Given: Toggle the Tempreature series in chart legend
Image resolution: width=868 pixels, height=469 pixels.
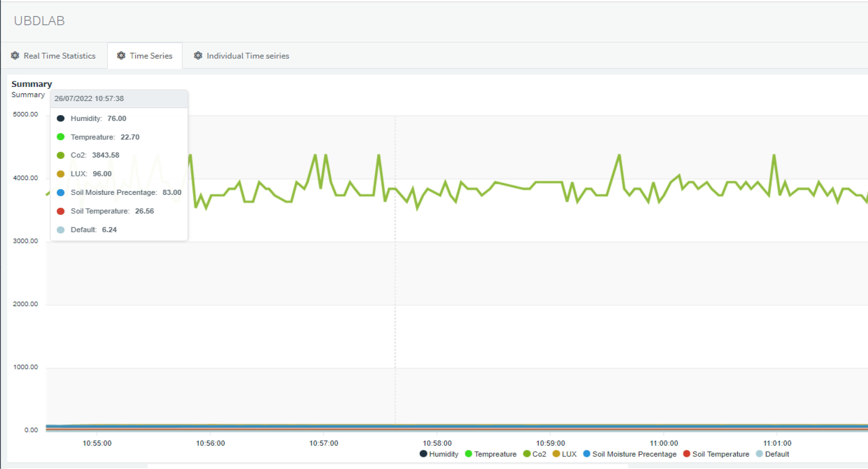Looking at the screenshot, I should click(491, 454).
